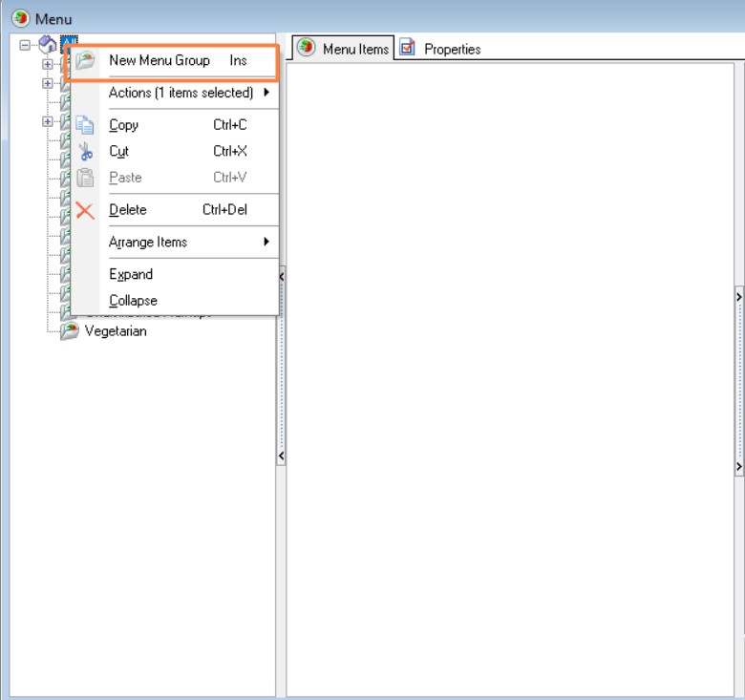Select Cut in the context menu

pyautogui.click(x=174, y=151)
